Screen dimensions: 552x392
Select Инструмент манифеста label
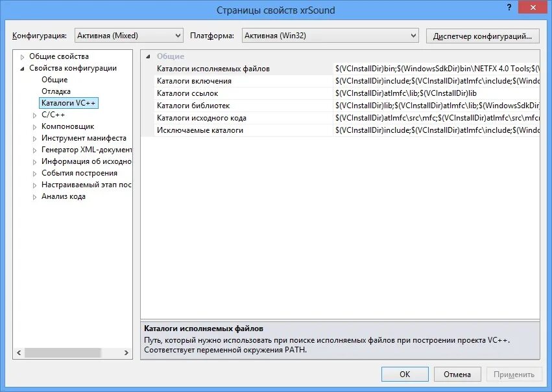[x=84, y=138]
